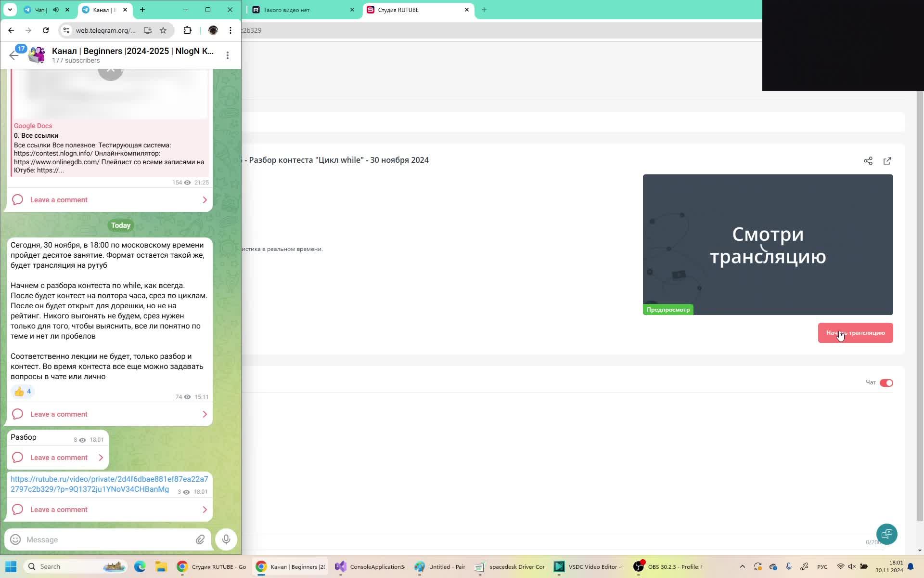Click the share icon for the broadcast
Image resolution: width=924 pixels, height=578 pixels.
(868, 161)
